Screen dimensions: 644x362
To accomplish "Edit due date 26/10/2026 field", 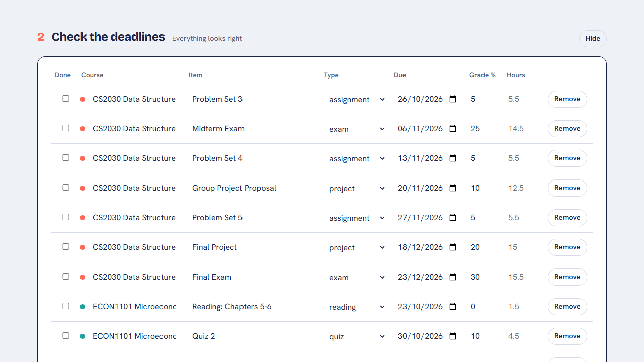I will pyautogui.click(x=427, y=99).
